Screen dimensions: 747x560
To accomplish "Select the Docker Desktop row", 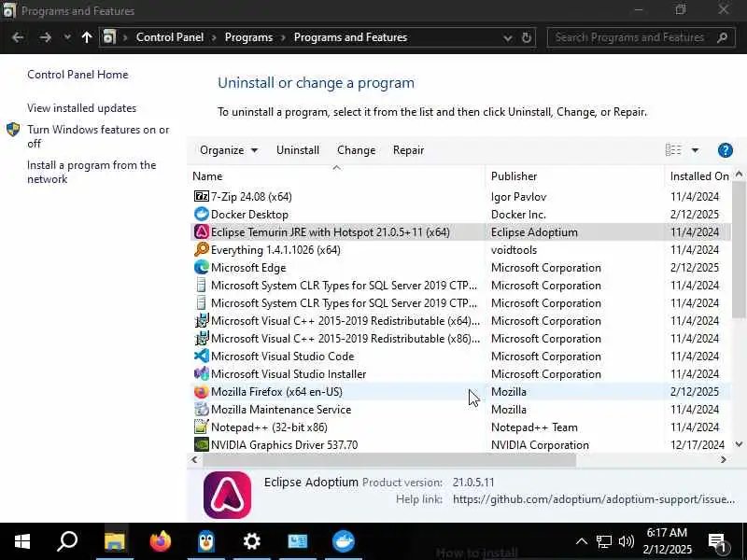I will [460, 215].
